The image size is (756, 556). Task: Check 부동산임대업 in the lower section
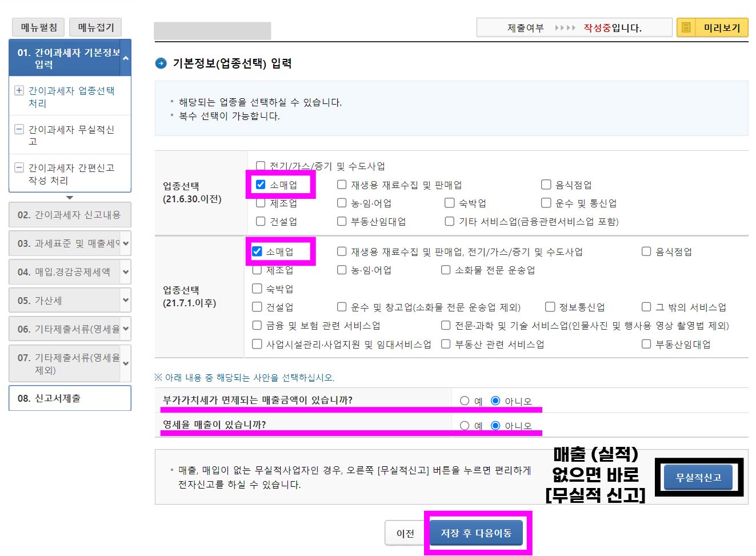pyautogui.click(x=646, y=343)
